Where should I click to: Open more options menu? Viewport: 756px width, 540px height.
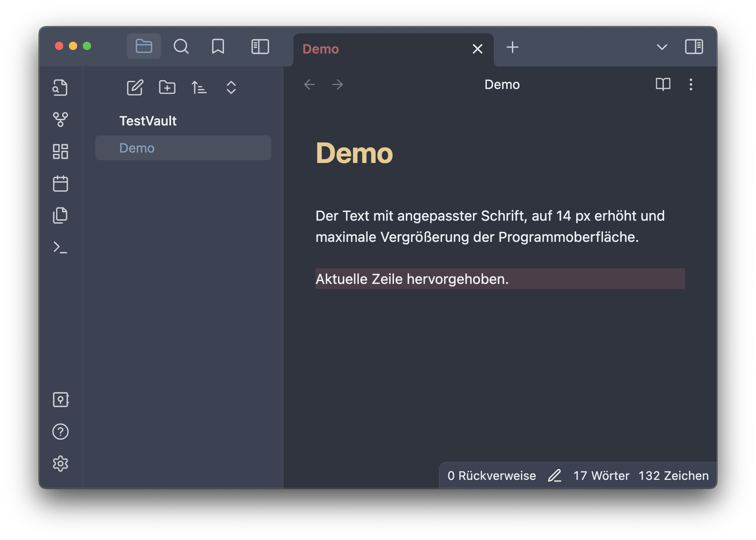point(691,84)
